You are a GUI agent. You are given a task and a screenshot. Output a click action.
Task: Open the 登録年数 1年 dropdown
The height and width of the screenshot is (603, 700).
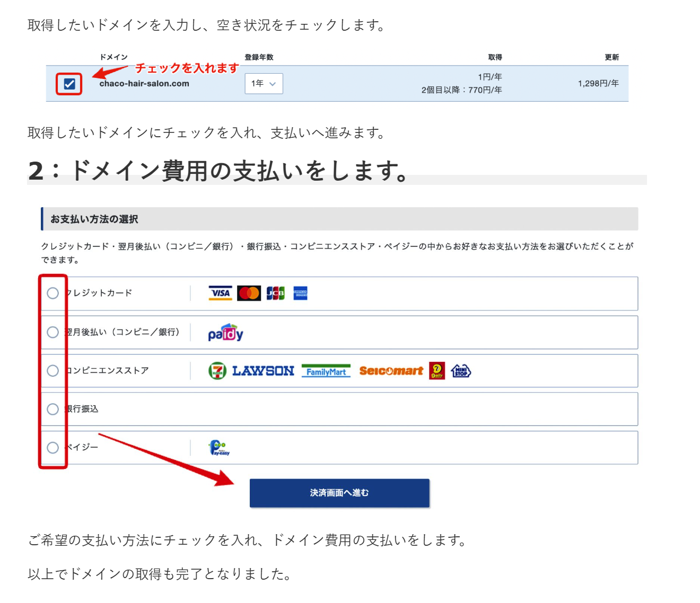pyautogui.click(x=264, y=84)
